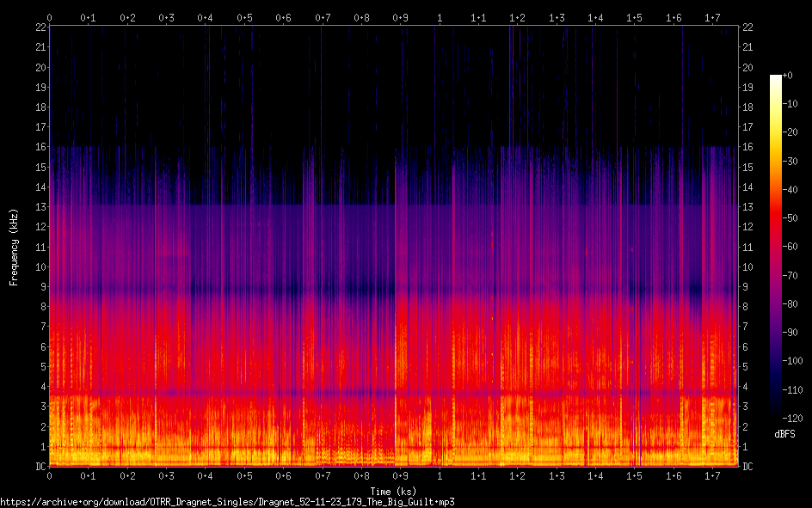The height and width of the screenshot is (508, 812).
Task: Click the 'Frequency (kHz)' axis title
Action: click(x=14, y=247)
